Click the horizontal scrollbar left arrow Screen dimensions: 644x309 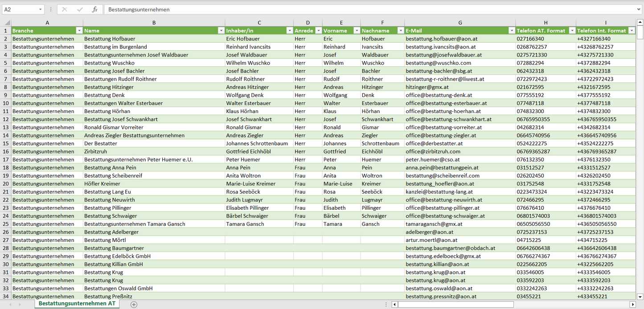tap(394, 305)
